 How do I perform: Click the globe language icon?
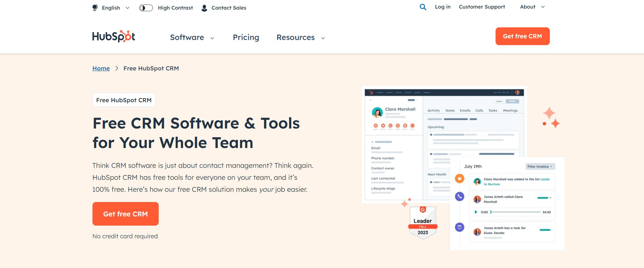coord(95,8)
